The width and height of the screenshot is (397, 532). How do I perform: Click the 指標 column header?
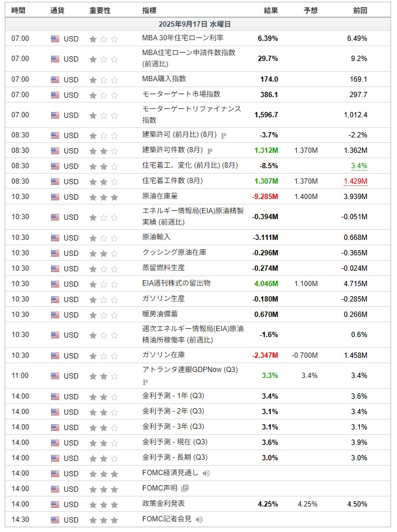pyautogui.click(x=149, y=11)
